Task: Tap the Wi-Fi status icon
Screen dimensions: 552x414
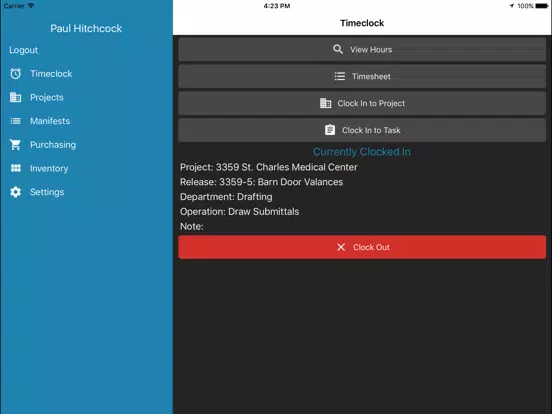Action: [x=31, y=5]
